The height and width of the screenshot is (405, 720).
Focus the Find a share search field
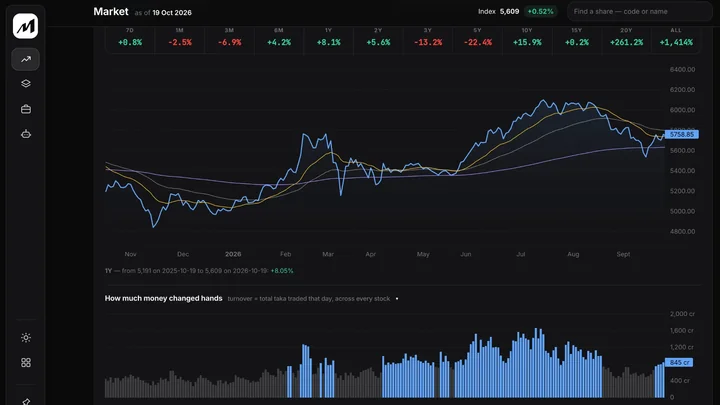pyautogui.click(x=640, y=11)
